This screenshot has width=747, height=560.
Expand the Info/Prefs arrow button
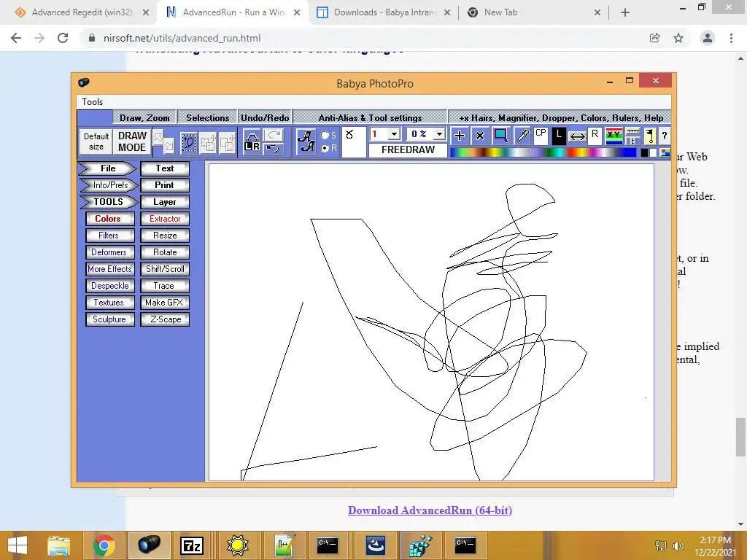(x=109, y=184)
